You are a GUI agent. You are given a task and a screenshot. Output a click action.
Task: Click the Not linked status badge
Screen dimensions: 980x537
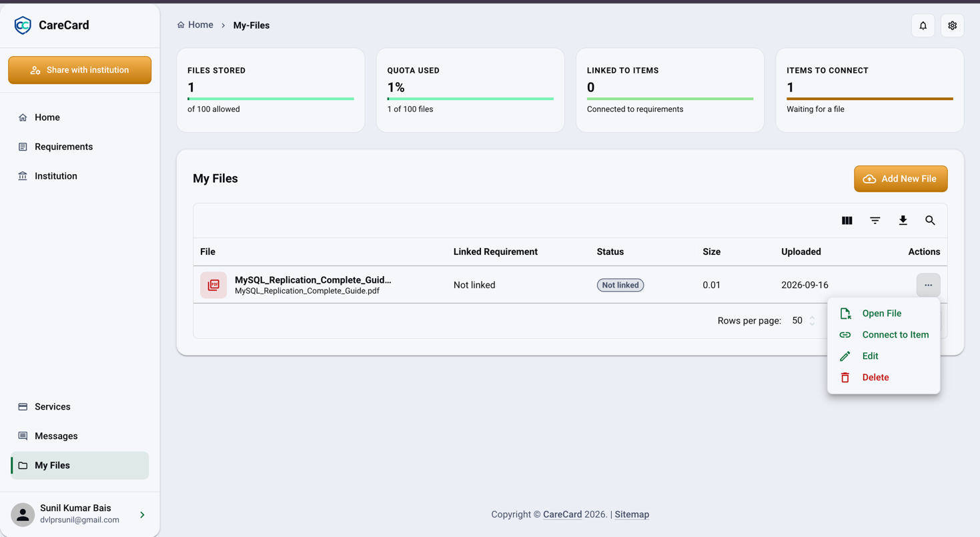pyautogui.click(x=620, y=285)
